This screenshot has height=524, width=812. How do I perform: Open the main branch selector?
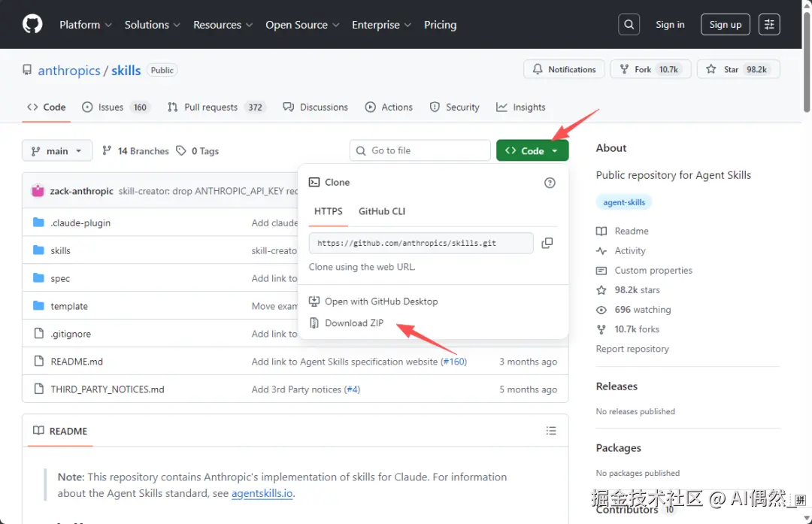[57, 150]
